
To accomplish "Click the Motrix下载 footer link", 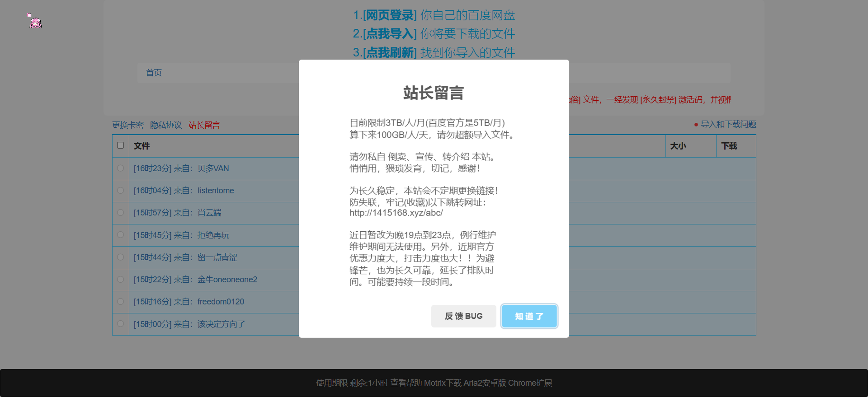I will pos(443,383).
